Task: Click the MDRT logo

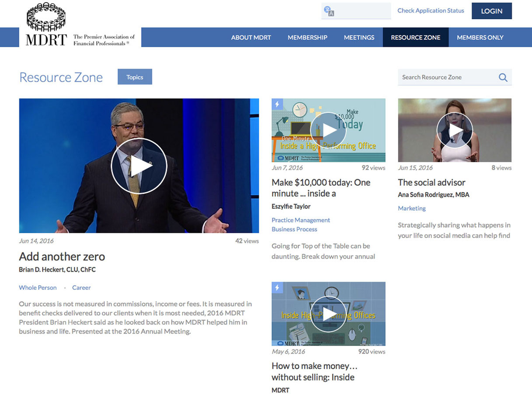Action: click(x=46, y=24)
